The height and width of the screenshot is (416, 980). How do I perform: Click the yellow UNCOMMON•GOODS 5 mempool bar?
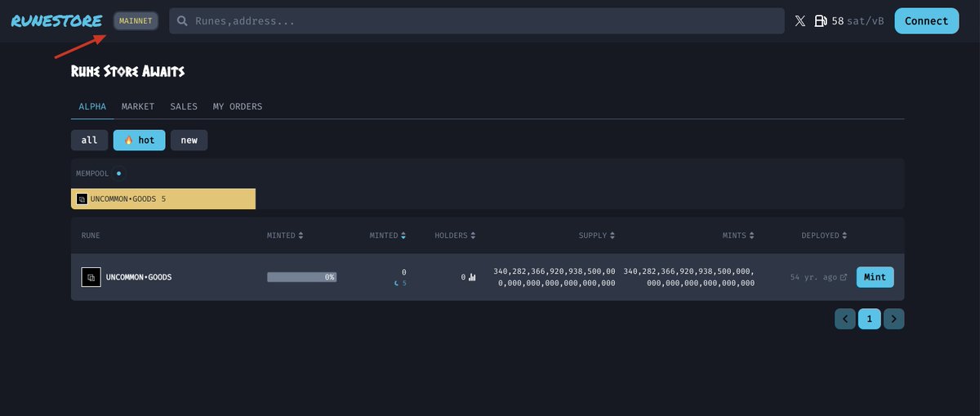(163, 199)
